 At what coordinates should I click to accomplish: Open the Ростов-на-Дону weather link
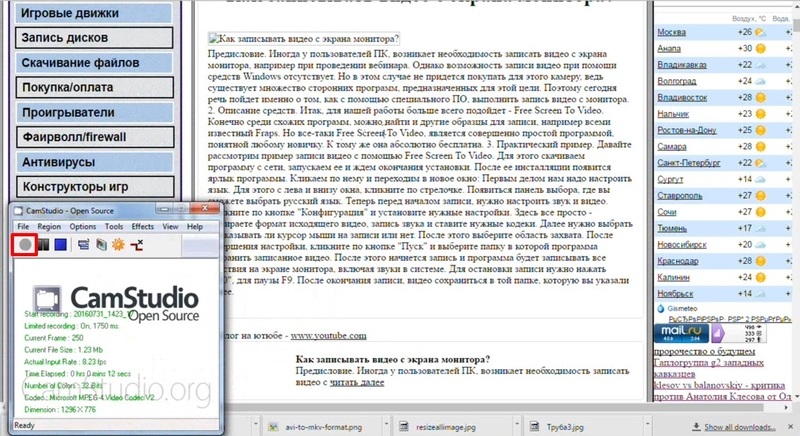click(686, 130)
